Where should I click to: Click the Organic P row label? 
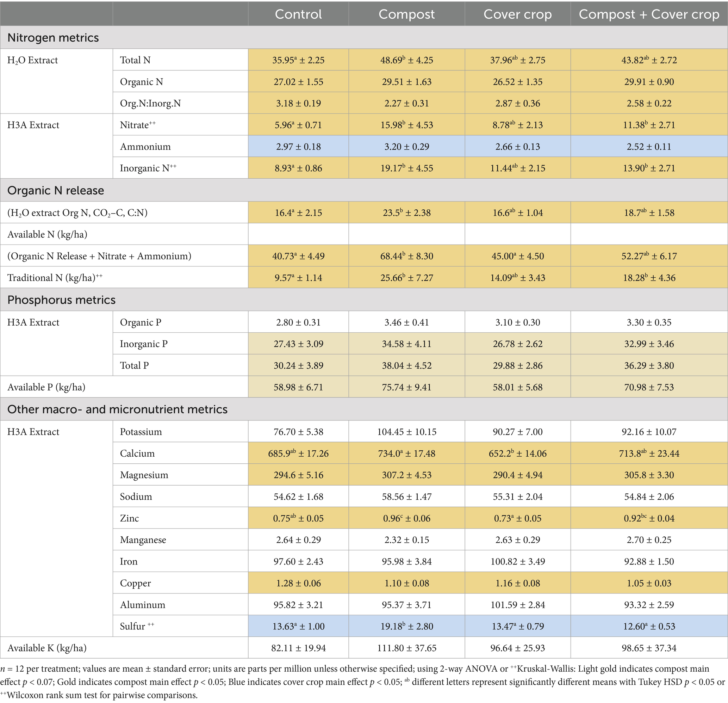[x=141, y=322]
